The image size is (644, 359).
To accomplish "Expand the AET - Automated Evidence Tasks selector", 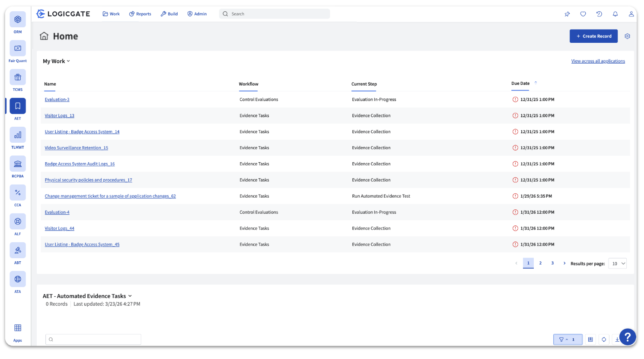I will [87, 296].
